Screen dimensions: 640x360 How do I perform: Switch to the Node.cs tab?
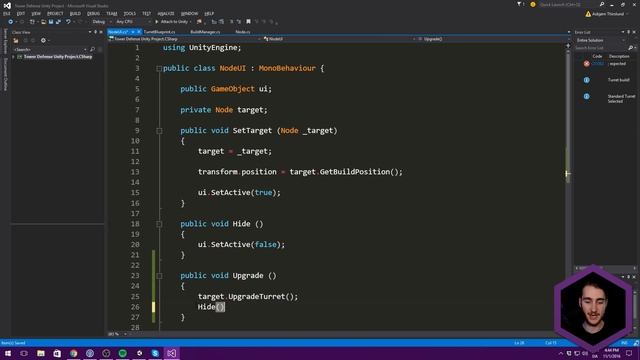(x=242, y=32)
